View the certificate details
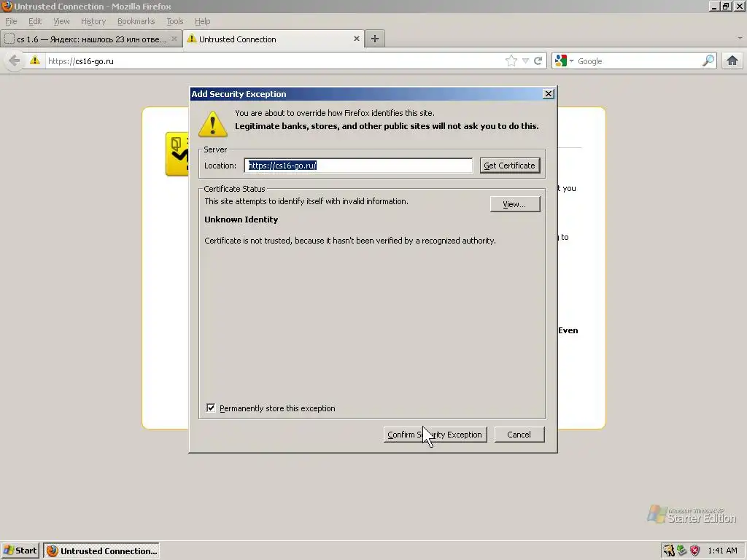Image resolution: width=747 pixels, height=560 pixels. 515,204
